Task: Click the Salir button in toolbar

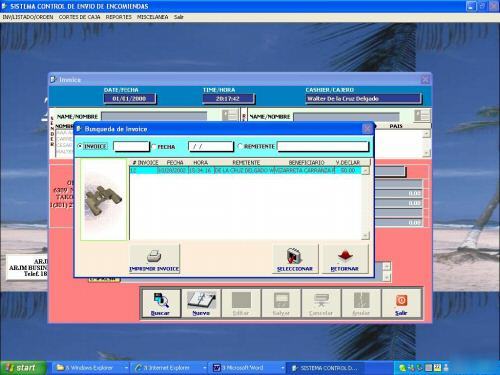Action: pyautogui.click(x=401, y=303)
